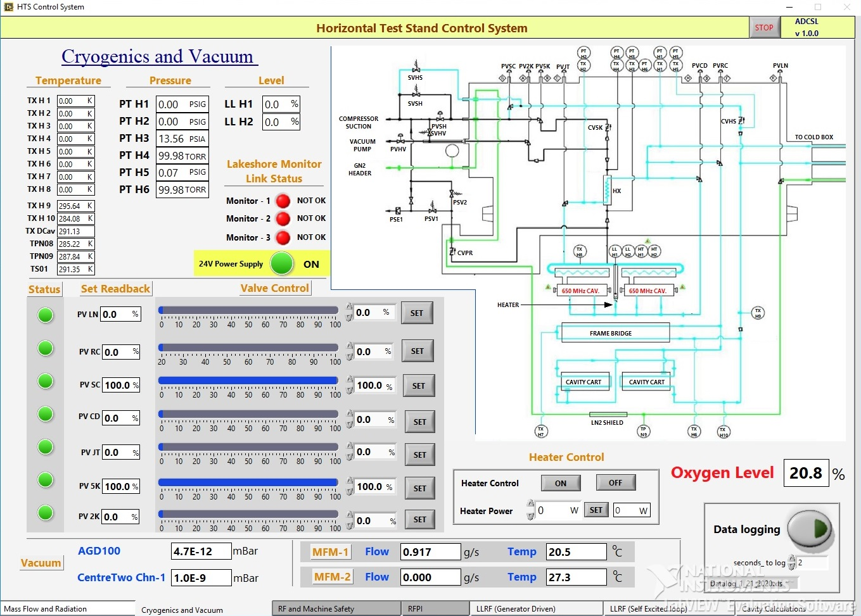Click the Heater Power SET button
Viewport: 861px width, 616px height.
point(596,510)
